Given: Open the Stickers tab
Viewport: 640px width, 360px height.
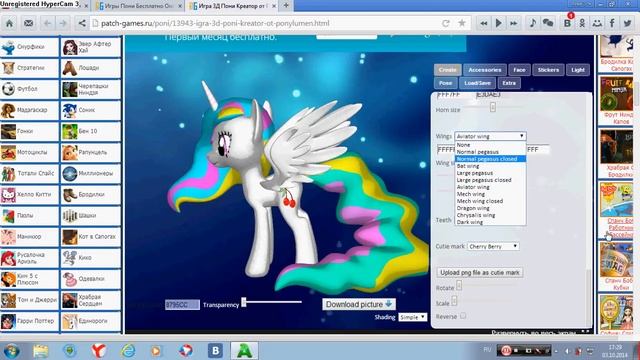Looking at the screenshot, I should [x=548, y=70].
